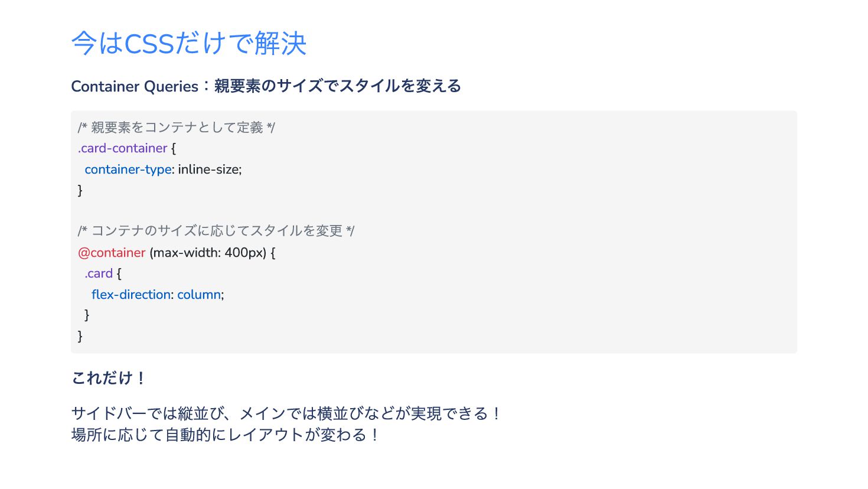Click the container-type property name
868x489 pixels.
128,169
